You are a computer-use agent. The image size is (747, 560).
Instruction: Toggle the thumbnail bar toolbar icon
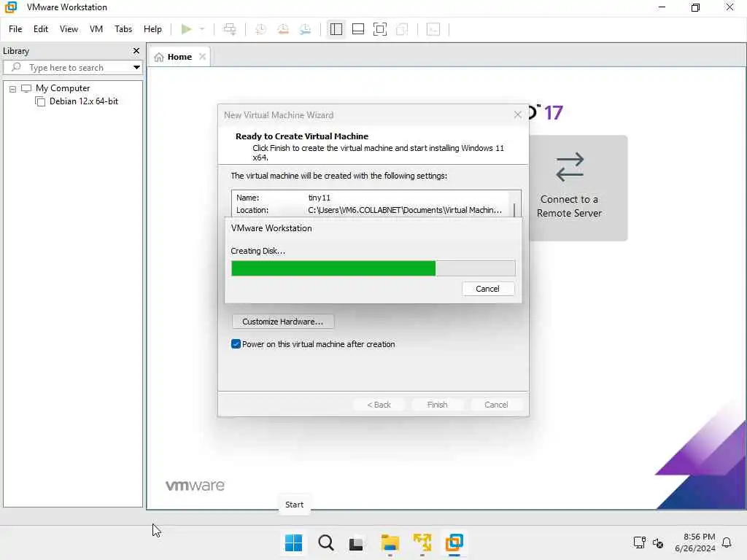pyautogui.click(x=357, y=29)
